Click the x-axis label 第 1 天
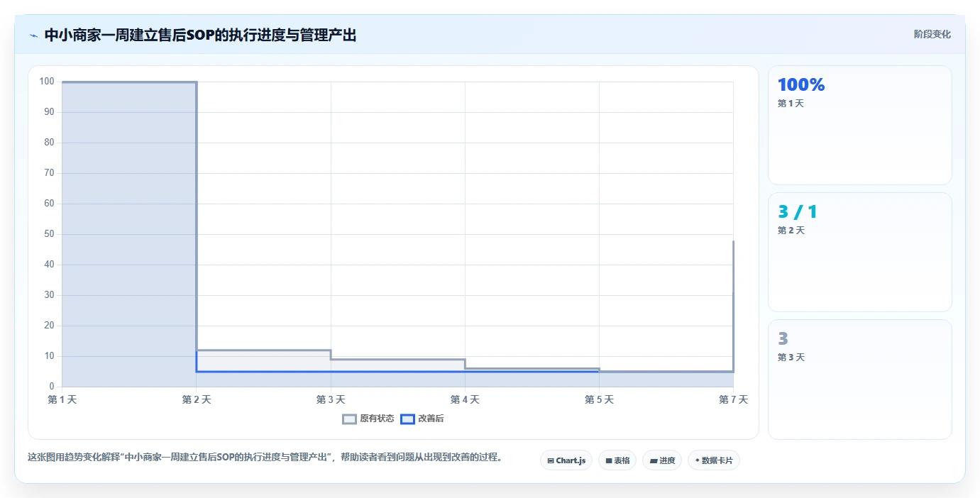980x498 pixels. point(62,399)
